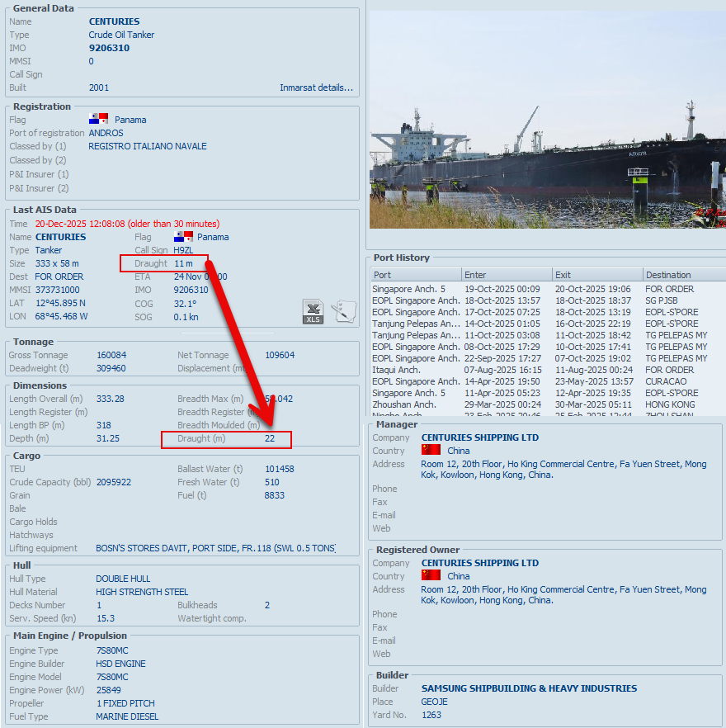
Task: Select the Zhoushan Anch. port row
Action: click(548, 404)
